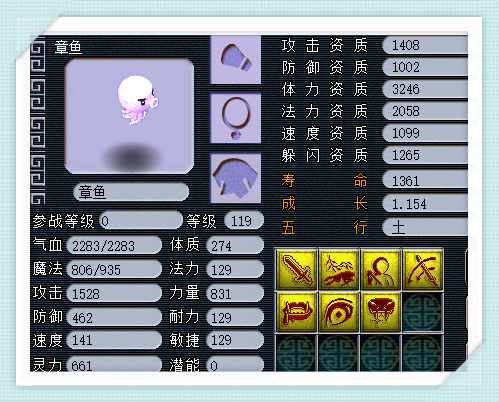
Task: Select the sword skill icon
Action: tap(296, 270)
